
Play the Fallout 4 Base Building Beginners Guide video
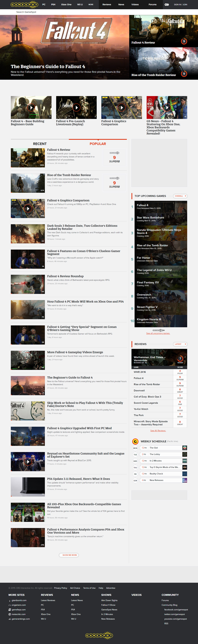[31, 107]
